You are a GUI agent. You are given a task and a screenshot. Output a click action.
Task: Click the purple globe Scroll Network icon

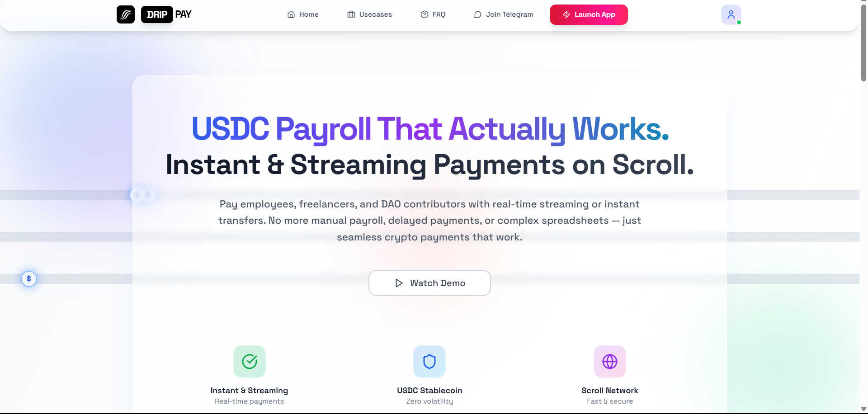(x=610, y=362)
